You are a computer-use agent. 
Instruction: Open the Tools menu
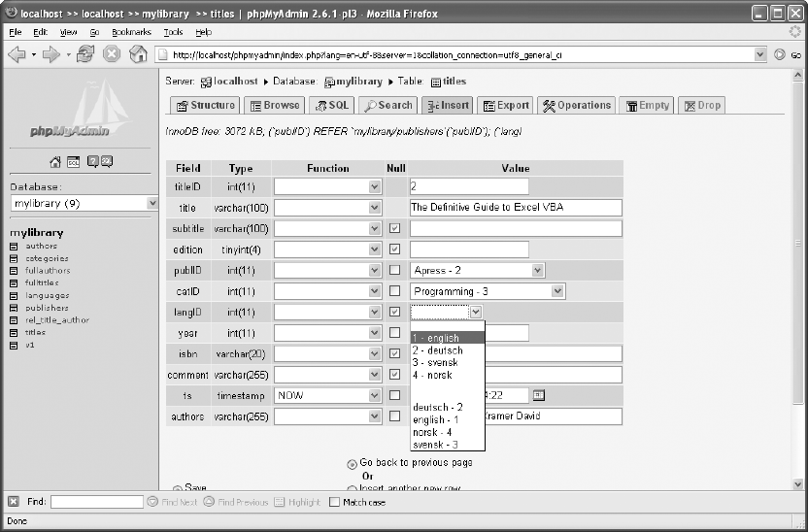coord(173,32)
